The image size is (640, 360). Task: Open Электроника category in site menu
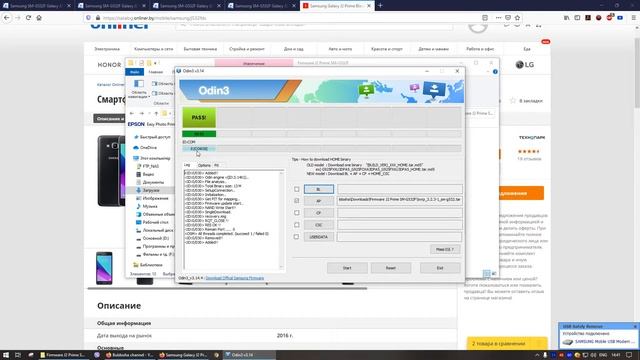107,49
